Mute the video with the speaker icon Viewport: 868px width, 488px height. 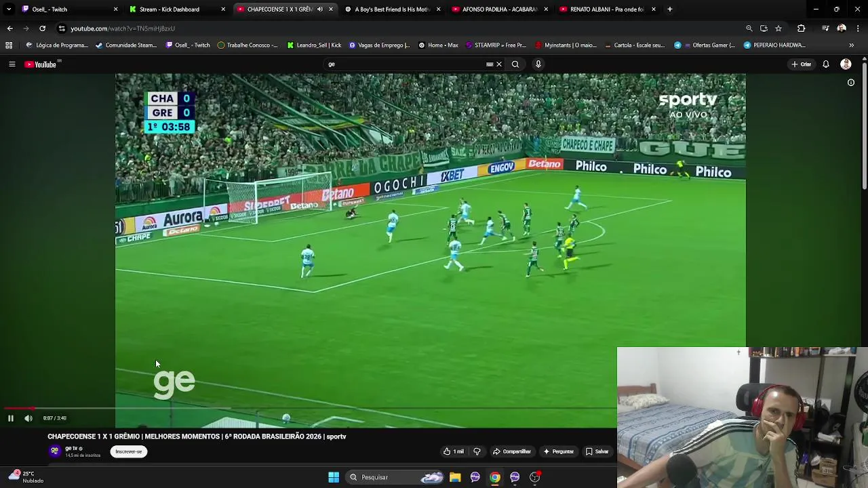tap(28, 418)
